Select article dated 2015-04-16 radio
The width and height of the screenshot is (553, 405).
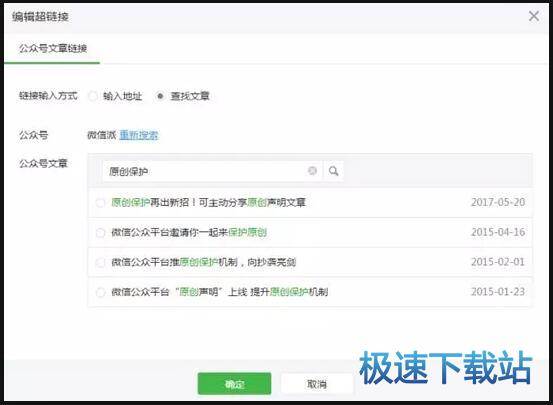point(100,233)
